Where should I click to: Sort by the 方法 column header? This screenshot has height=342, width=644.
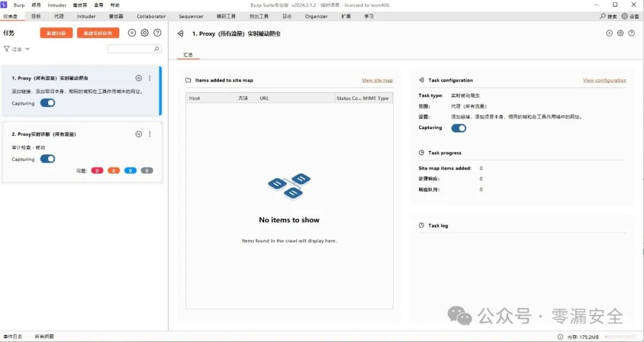click(x=247, y=98)
